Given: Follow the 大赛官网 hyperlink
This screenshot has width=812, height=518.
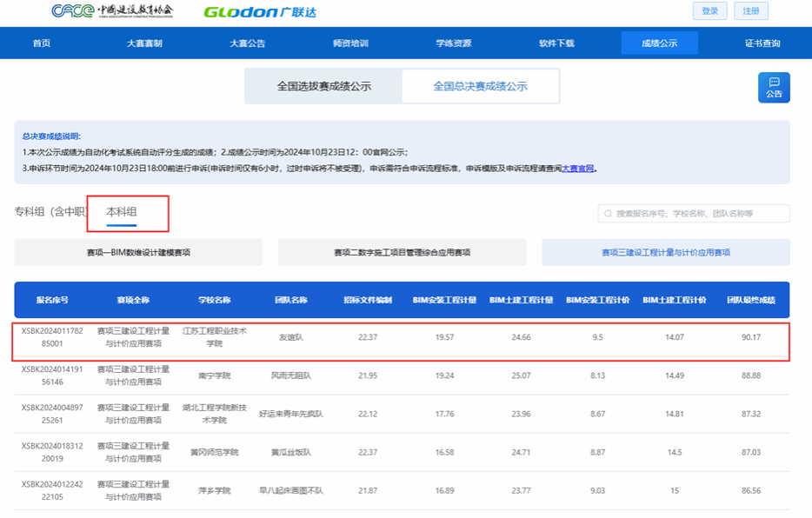Looking at the screenshot, I should [x=577, y=169].
